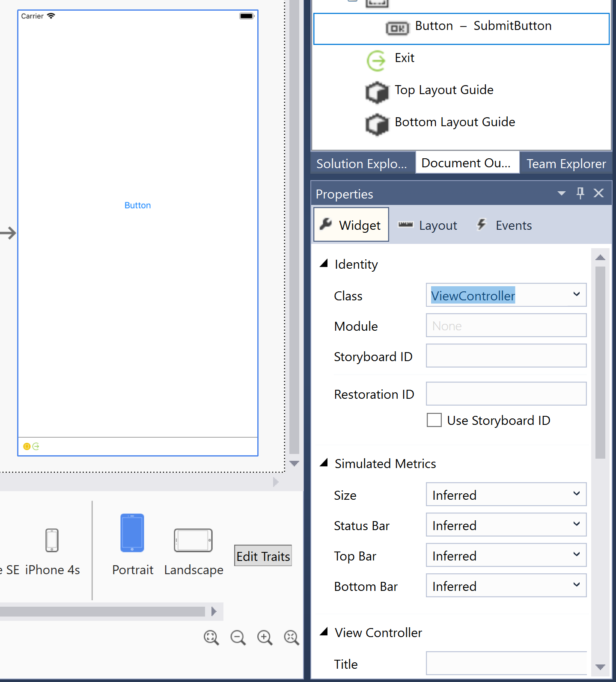The height and width of the screenshot is (682, 616).
Task: Select the Exit outline entry text
Action: pyautogui.click(x=404, y=58)
